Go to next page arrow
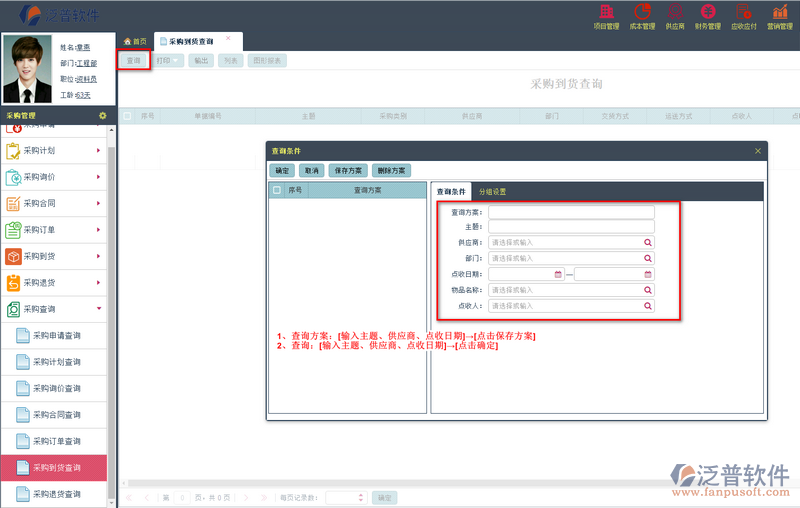800x508 pixels. point(246,498)
